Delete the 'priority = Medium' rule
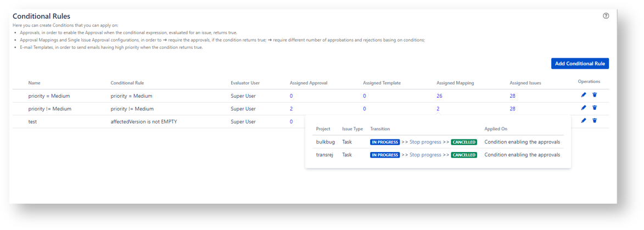Viewport: 644px width, 230px height. click(x=595, y=95)
